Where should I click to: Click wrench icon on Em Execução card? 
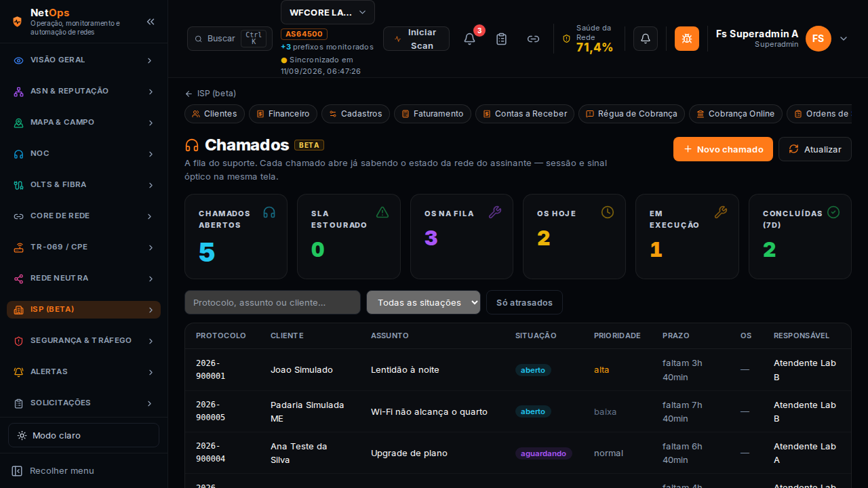[x=721, y=212]
